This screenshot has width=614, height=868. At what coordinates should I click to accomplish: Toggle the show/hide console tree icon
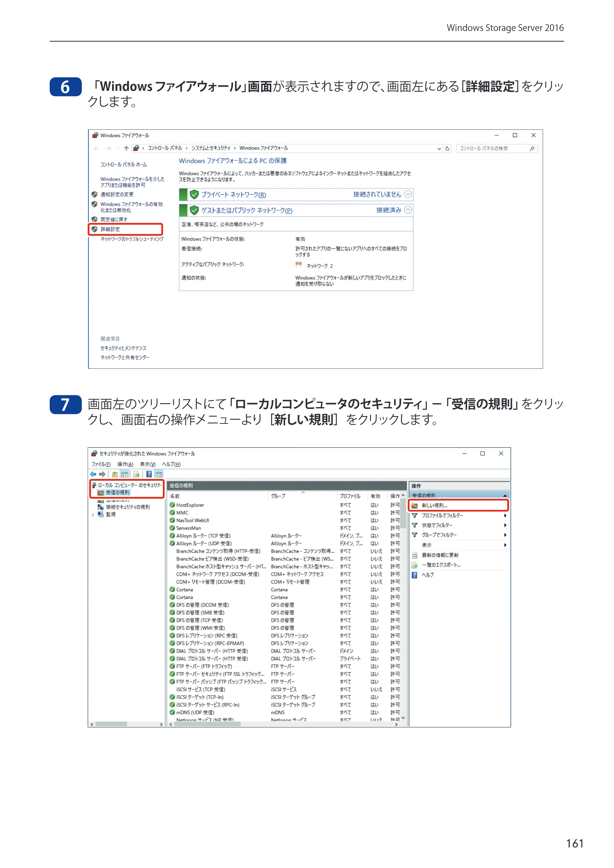coord(124,474)
